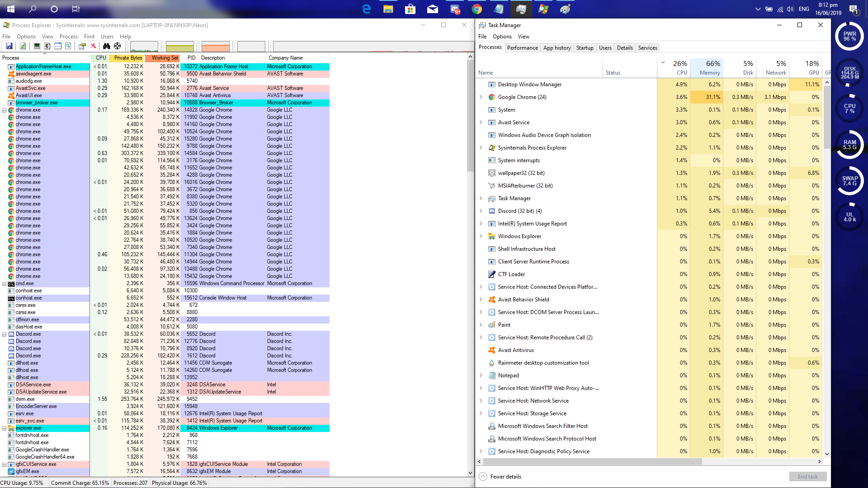Toggle the Show Lower Pane toolbar icon
868x488 pixels.
coord(58,46)
